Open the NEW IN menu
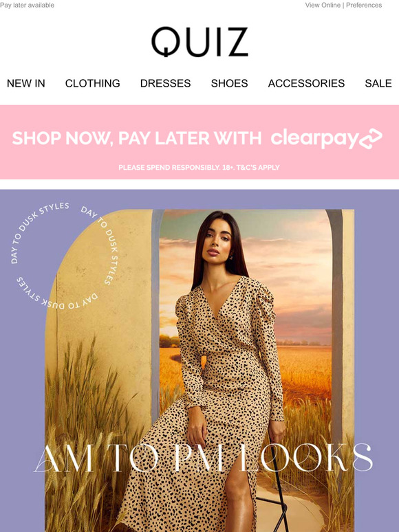The height and width of the screenshot is (532, 399). coord(26,83)
